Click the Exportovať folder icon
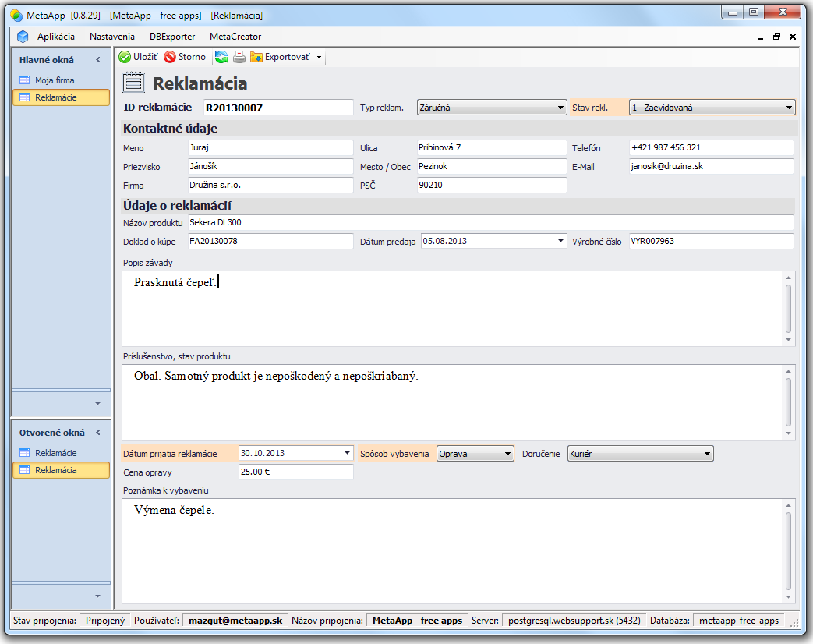Image resolution: width=813 pixels, height=644 pixels. (256, 57)
